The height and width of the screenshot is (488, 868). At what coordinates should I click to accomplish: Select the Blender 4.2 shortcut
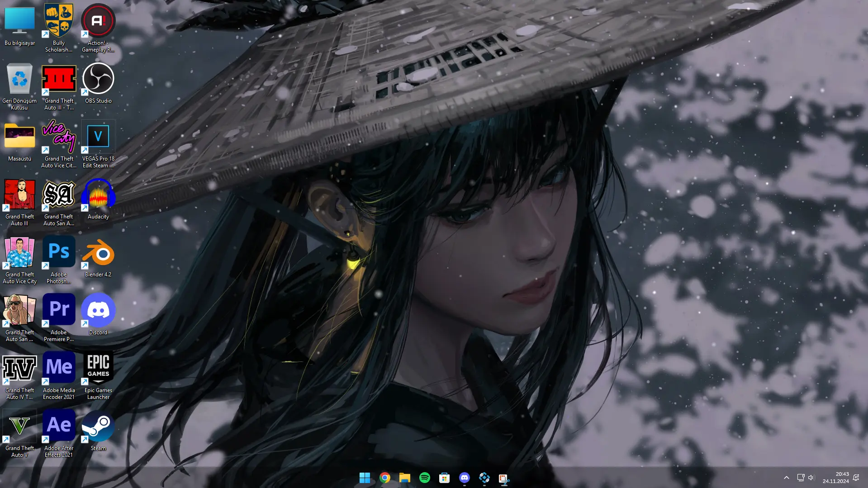pyautogui.click(x=98, y=257)
